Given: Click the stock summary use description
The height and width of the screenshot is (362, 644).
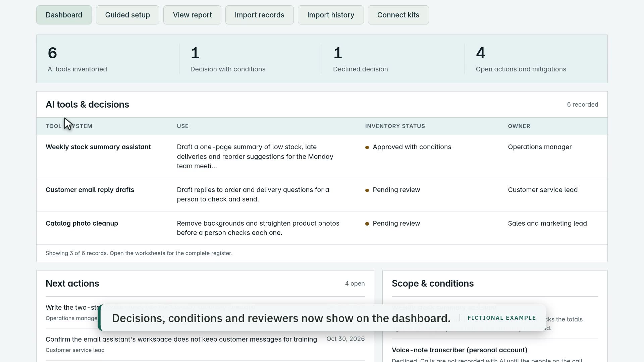Looking at the screenshot, I should click(x=255, y=157).
